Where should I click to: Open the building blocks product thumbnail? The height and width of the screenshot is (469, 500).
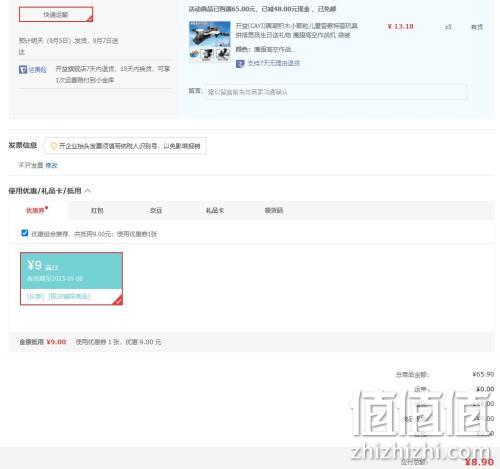pos(210,41)
